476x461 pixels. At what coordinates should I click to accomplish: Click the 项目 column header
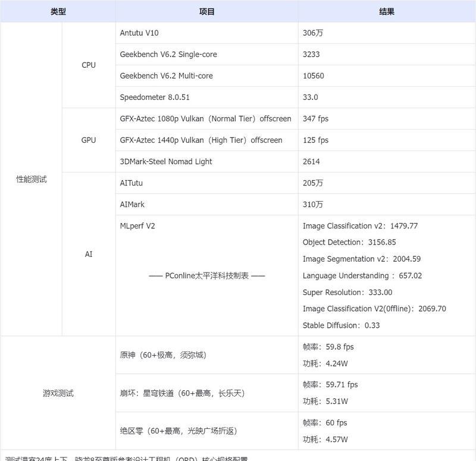(206, 10)
